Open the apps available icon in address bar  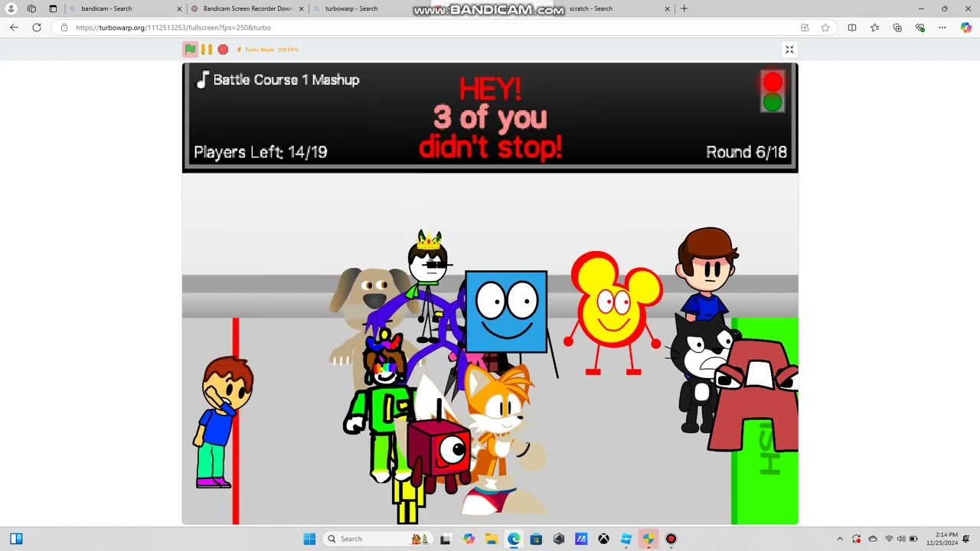[x=805, y=28]
